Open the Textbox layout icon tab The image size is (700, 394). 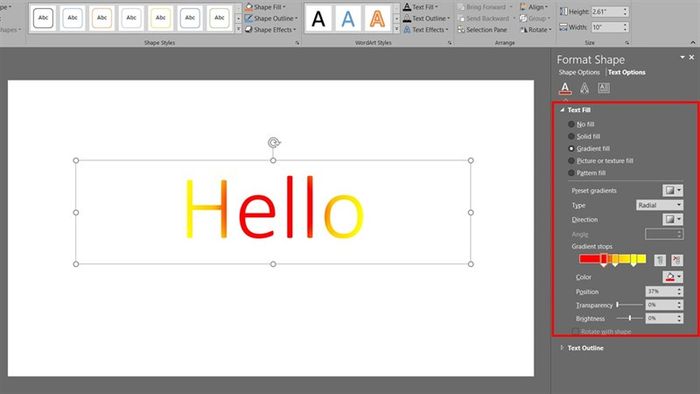point(604,88)
